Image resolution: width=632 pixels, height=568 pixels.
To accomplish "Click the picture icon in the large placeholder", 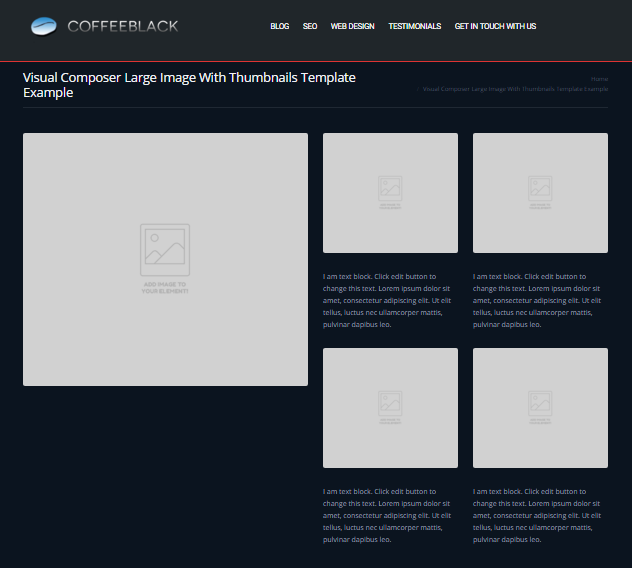I will click(165, 249).
